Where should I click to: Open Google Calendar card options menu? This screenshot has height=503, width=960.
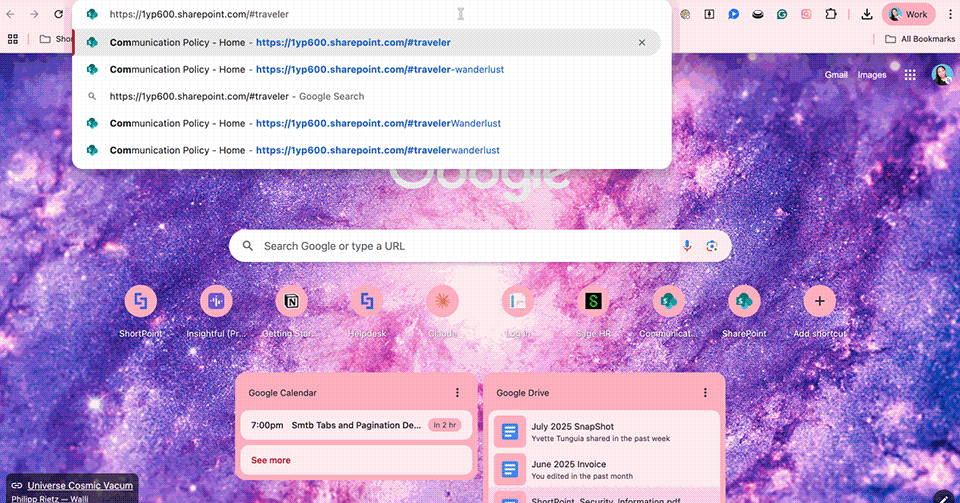click(457, 393)
